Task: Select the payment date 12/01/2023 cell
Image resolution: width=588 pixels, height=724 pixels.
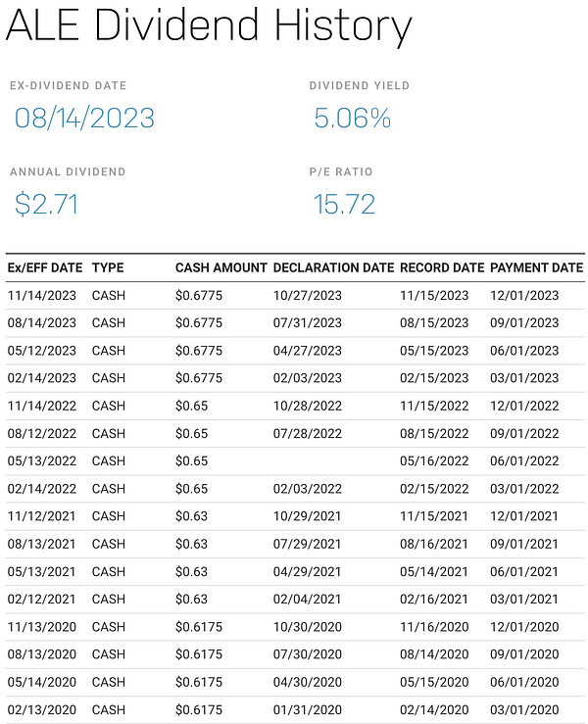Action: coord(523,295)
